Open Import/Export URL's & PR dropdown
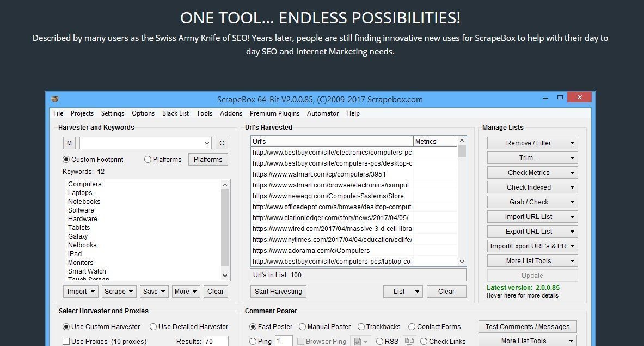 point(532,246)
